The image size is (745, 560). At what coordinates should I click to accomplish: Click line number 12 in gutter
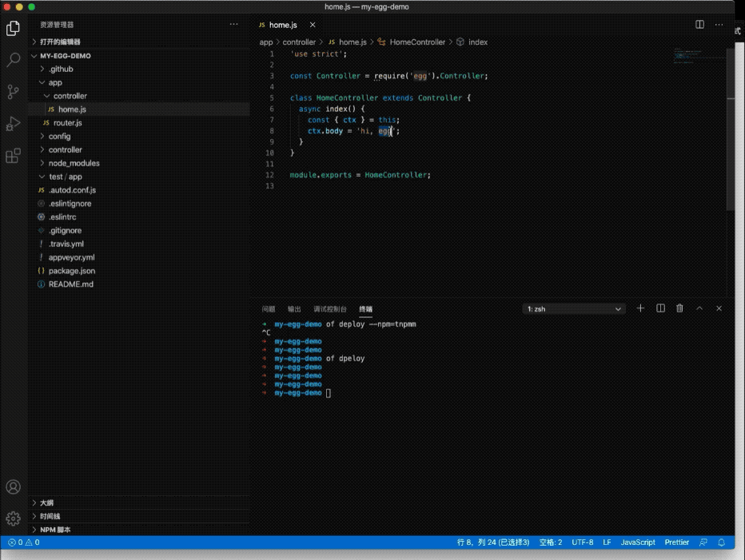[x=269, y=175]
